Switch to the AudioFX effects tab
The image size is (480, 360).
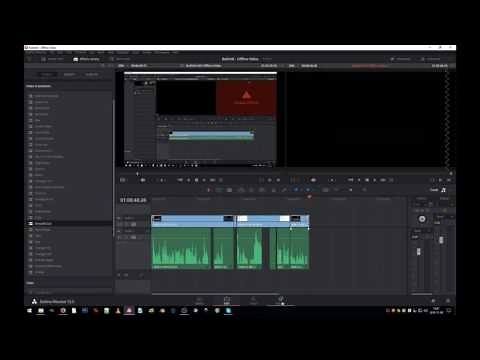[92, 74]
